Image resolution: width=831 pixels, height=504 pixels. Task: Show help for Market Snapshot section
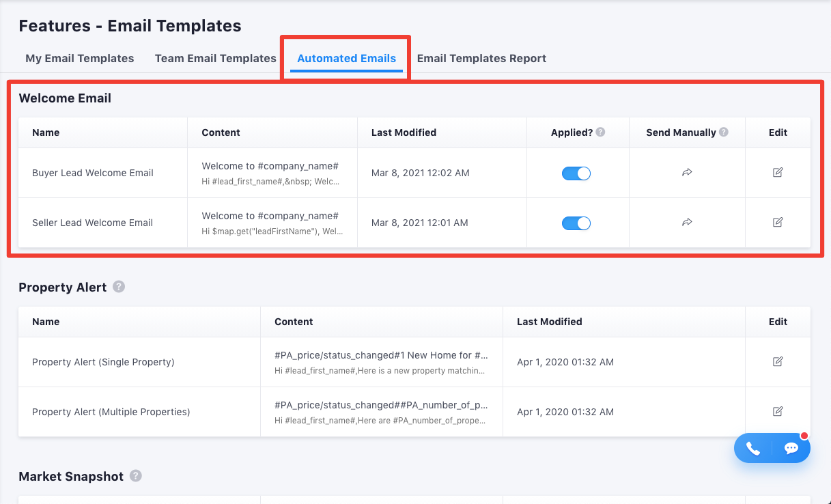136,476
